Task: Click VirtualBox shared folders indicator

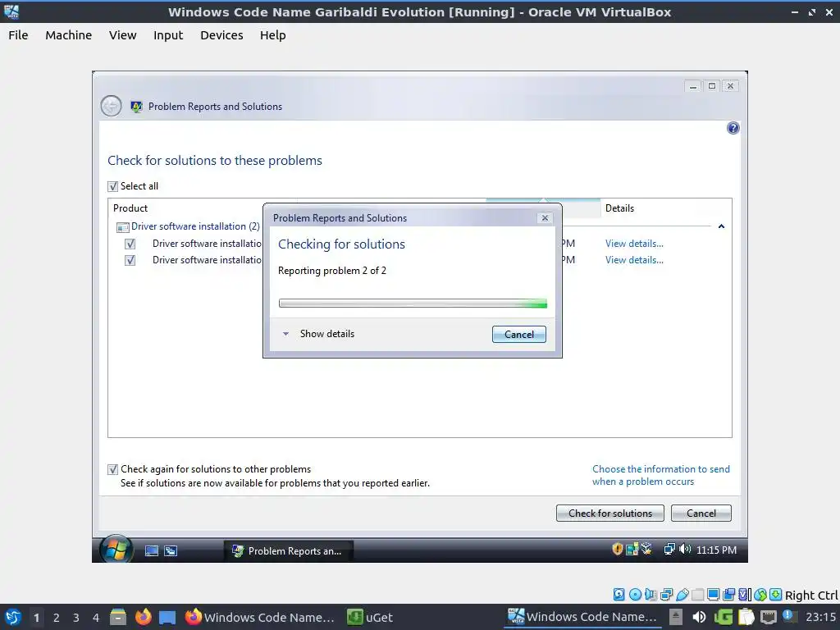Action: pos(697,594)
